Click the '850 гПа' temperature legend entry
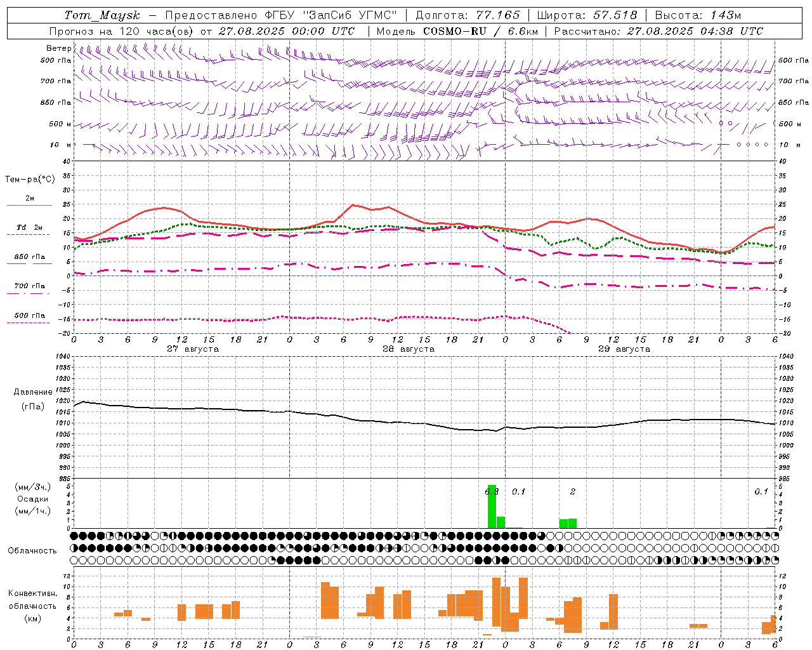This screenshot has width=812, height=650. pyautogui.click(x=29, y=257)
